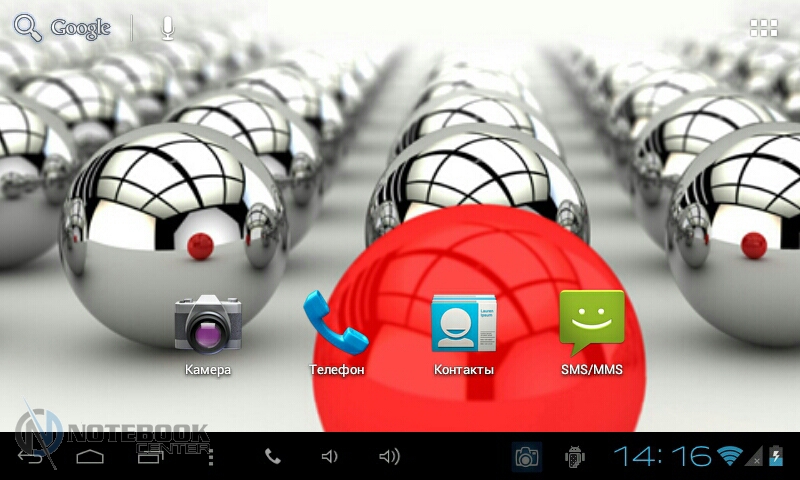Open Wi-Fi status from status bar

point(731,457)
